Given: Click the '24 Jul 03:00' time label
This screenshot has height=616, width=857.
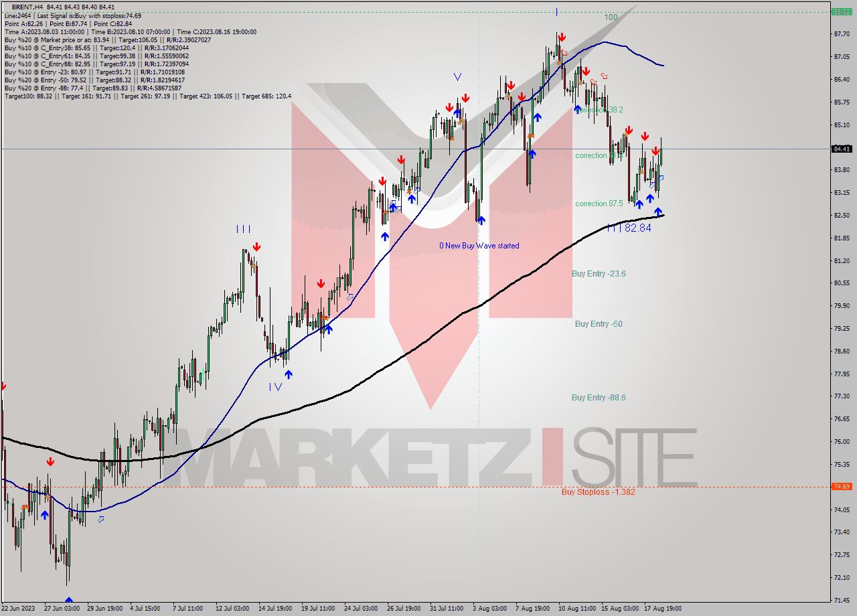Looking at the screenshot, I should [362, 609].
